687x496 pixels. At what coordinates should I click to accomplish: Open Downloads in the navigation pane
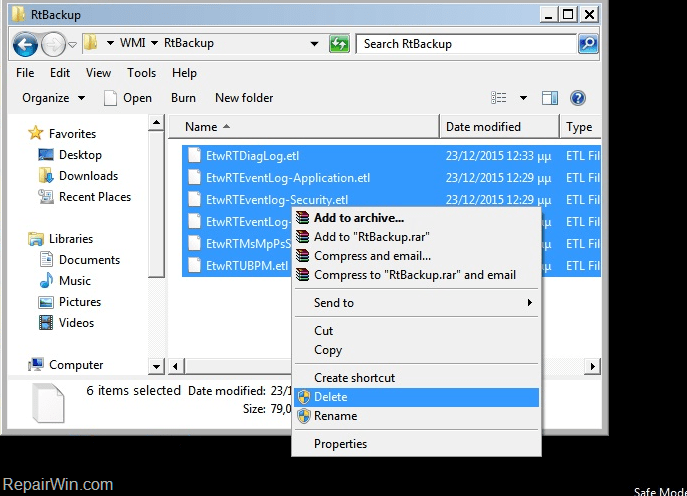[78, 176]
